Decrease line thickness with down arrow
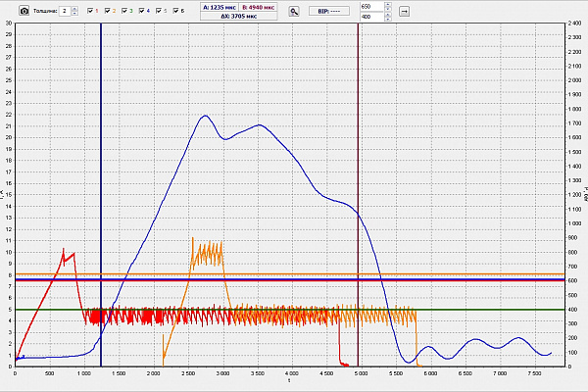The image size is (588, 392). coord(74,14)
